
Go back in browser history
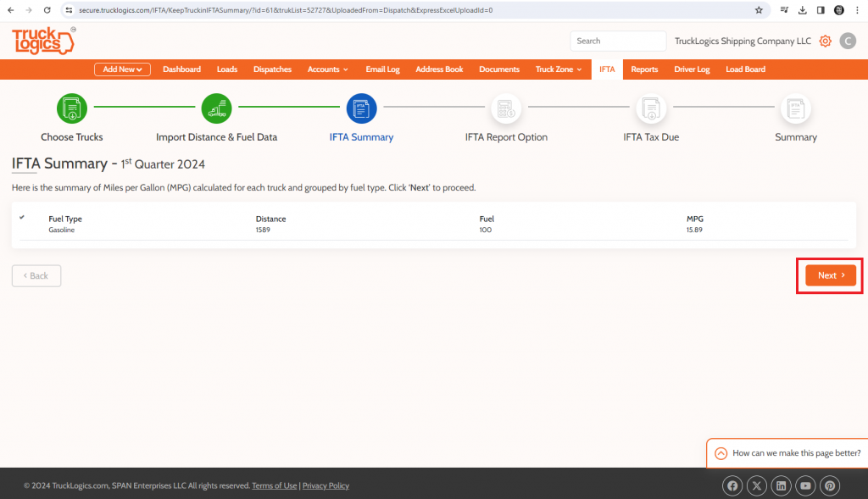pos(10,10)
